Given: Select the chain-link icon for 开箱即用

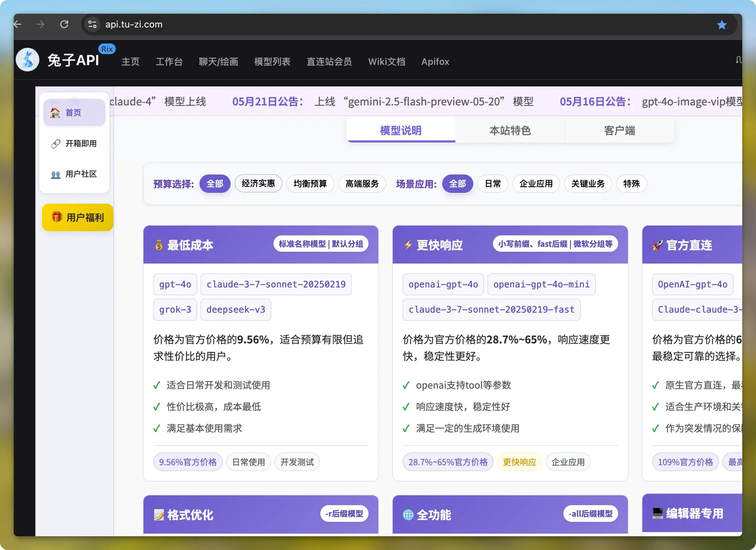Looking at the screenshot, I should pyautogui.click(x=56, y=143).
